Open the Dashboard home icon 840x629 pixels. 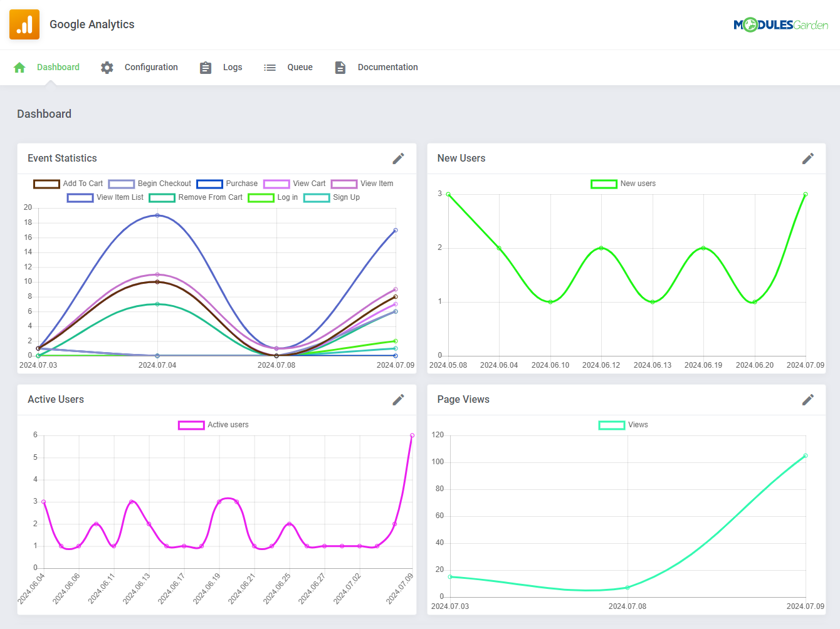[x=19, y=67]
